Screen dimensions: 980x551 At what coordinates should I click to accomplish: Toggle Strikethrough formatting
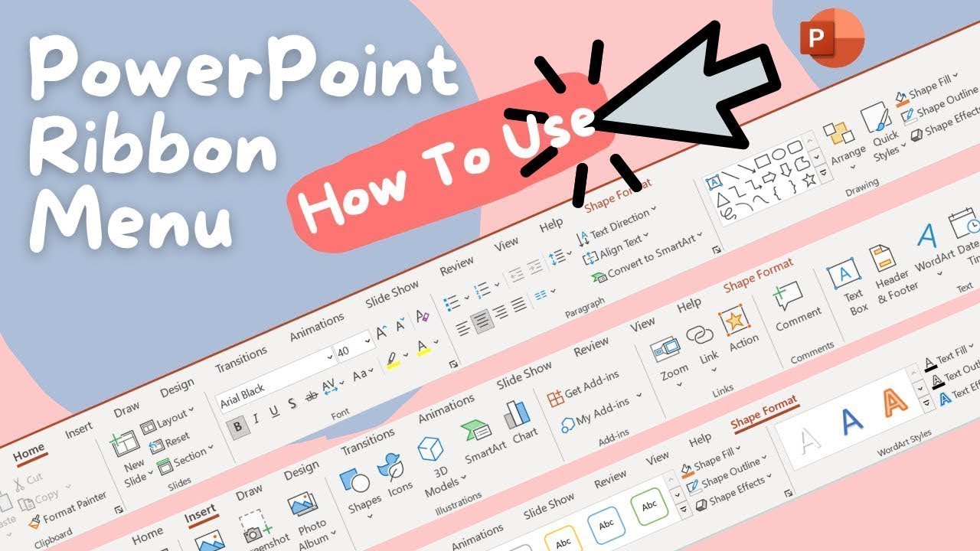coord(311,396)
